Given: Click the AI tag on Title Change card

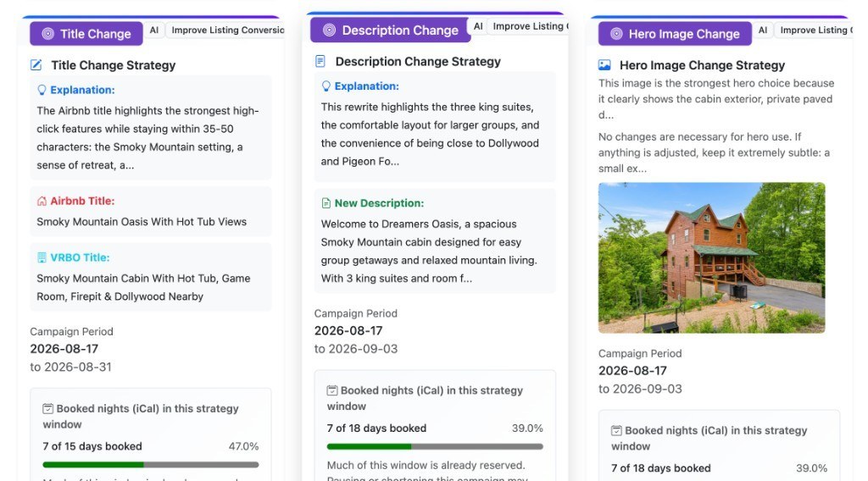Looking at the screenshot, I should [x=154, y=30].
